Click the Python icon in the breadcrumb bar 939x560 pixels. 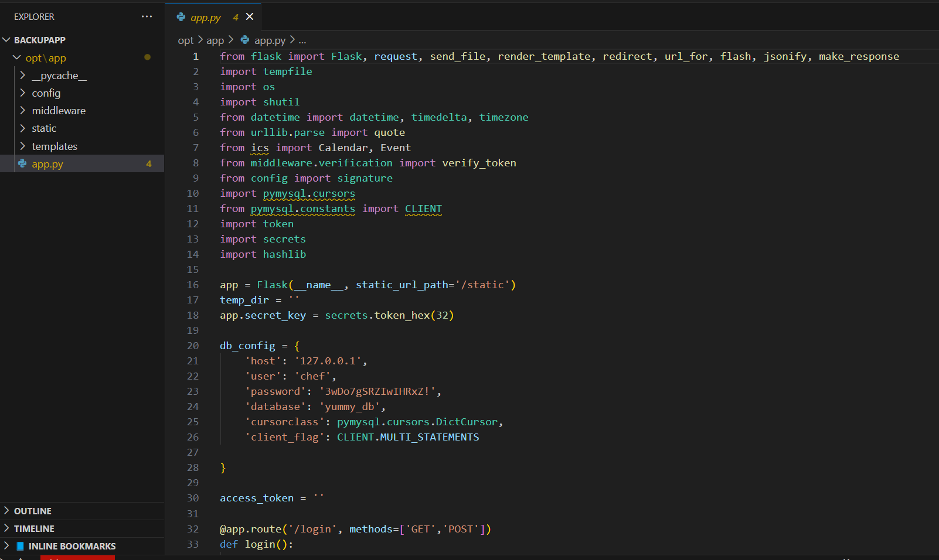tap(246, 40)
